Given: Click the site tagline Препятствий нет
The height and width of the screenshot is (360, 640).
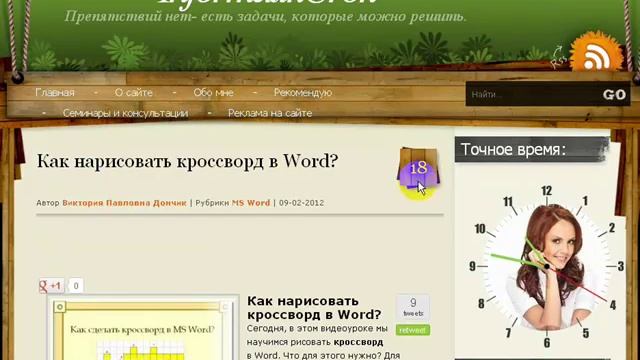Looking at the screenshot, I should coord(265,17).
